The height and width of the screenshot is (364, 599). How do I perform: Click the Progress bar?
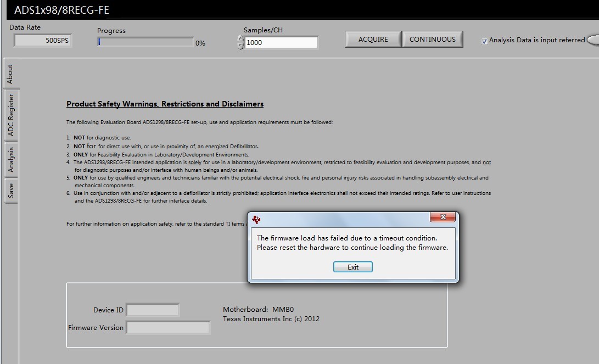(145, 42)
